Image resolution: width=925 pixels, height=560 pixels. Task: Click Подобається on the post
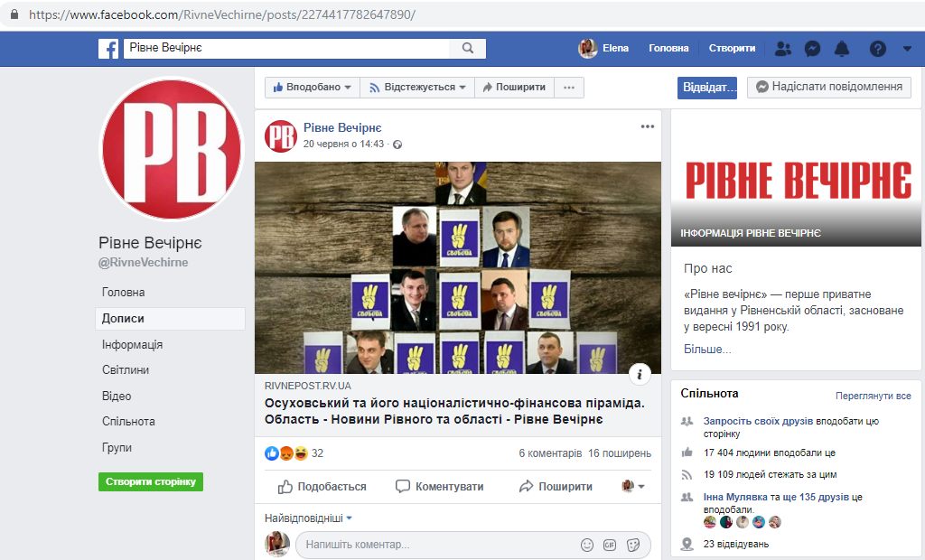coord(322,486)
